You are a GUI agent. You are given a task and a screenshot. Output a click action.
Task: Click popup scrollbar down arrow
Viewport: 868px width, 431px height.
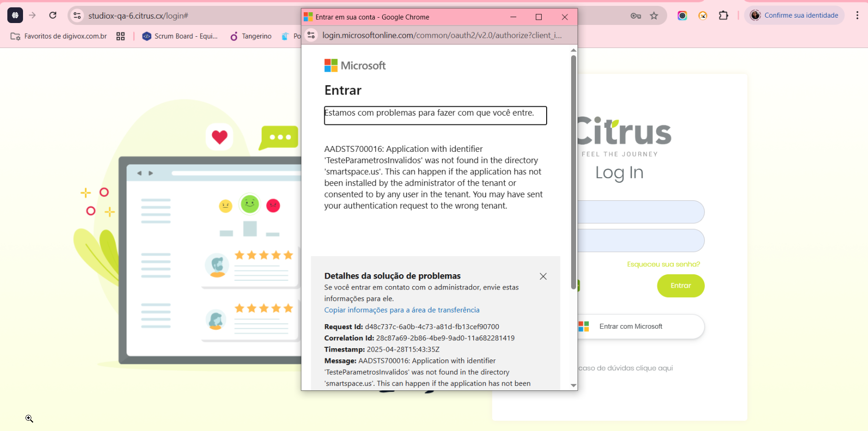pos(573,385)
